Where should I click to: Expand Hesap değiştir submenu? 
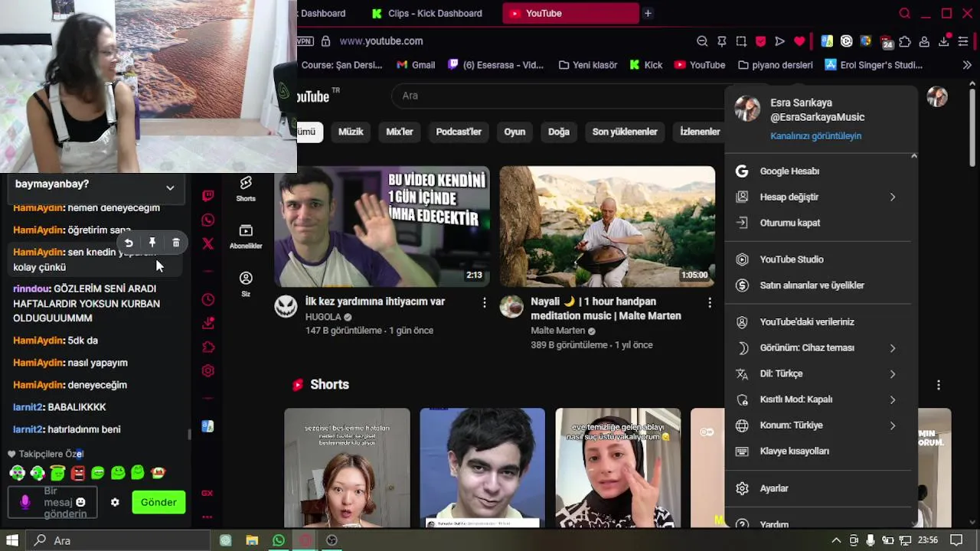click(x=893, y=197)
